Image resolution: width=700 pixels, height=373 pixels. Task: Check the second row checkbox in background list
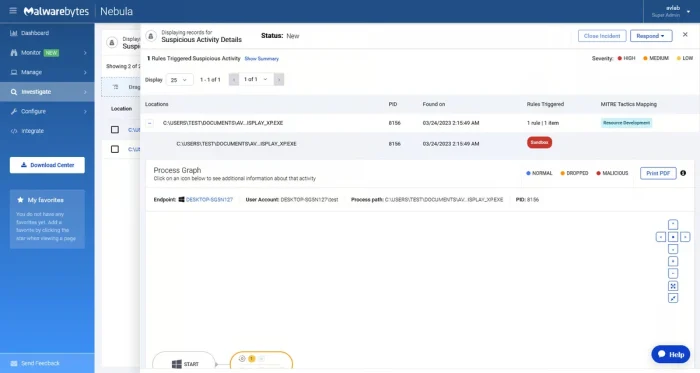(115, 149)
